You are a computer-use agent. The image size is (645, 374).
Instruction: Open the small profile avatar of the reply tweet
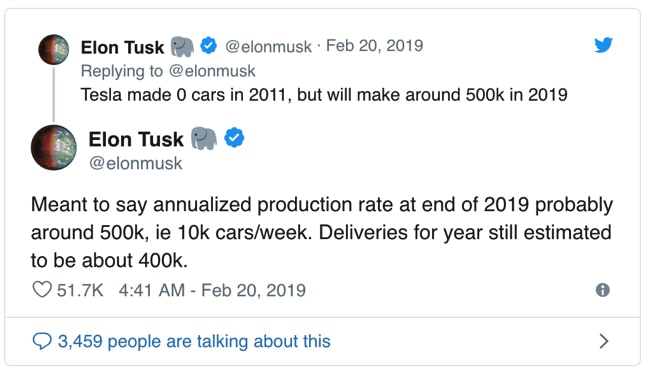click(53, 50)
